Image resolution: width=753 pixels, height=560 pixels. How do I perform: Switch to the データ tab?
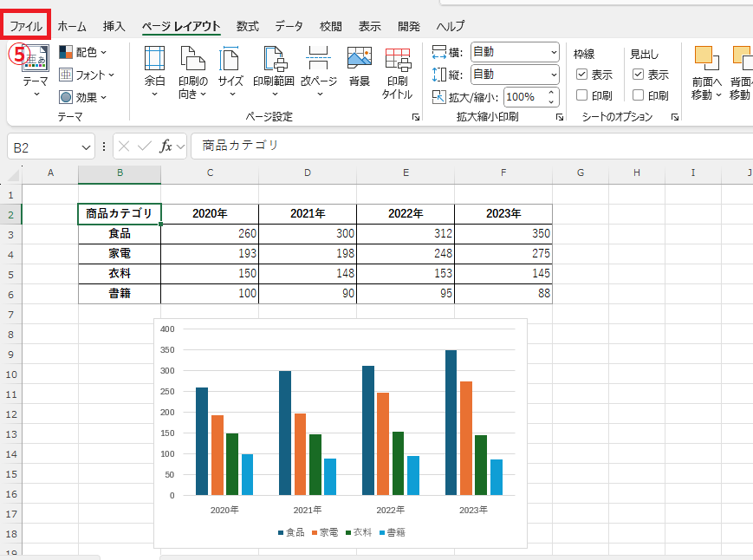coord(289,26)
